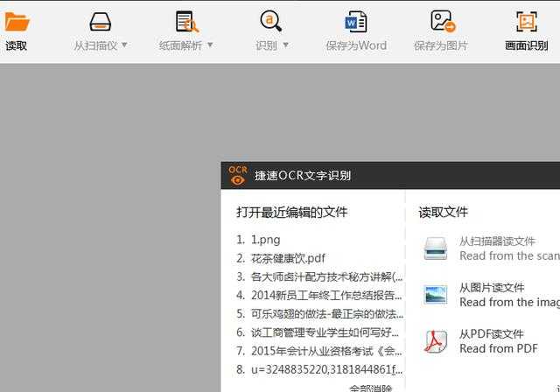The height and width of the screenshot is (392, 560).
Task: Click the 打开最近编辑的文件 heading
Action: point(291,212)
